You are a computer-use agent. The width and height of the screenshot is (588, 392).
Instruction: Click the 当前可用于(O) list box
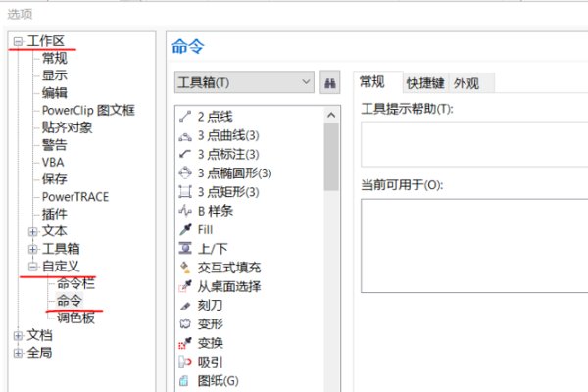(474, 246)
